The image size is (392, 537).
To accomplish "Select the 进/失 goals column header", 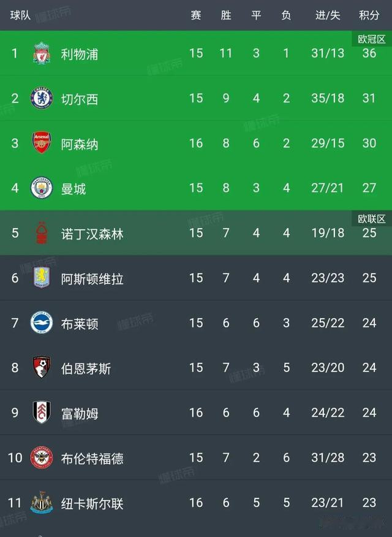I will 328,15.
